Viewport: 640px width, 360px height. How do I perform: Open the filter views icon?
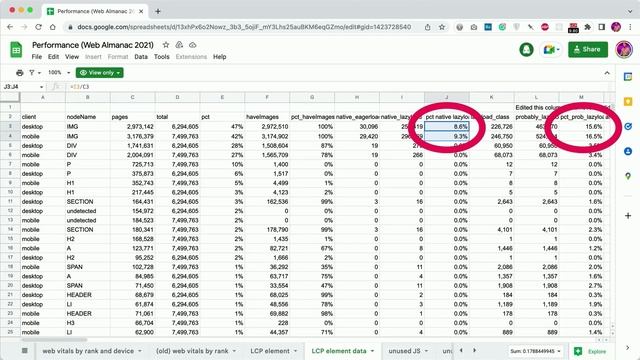coord(33,73)
